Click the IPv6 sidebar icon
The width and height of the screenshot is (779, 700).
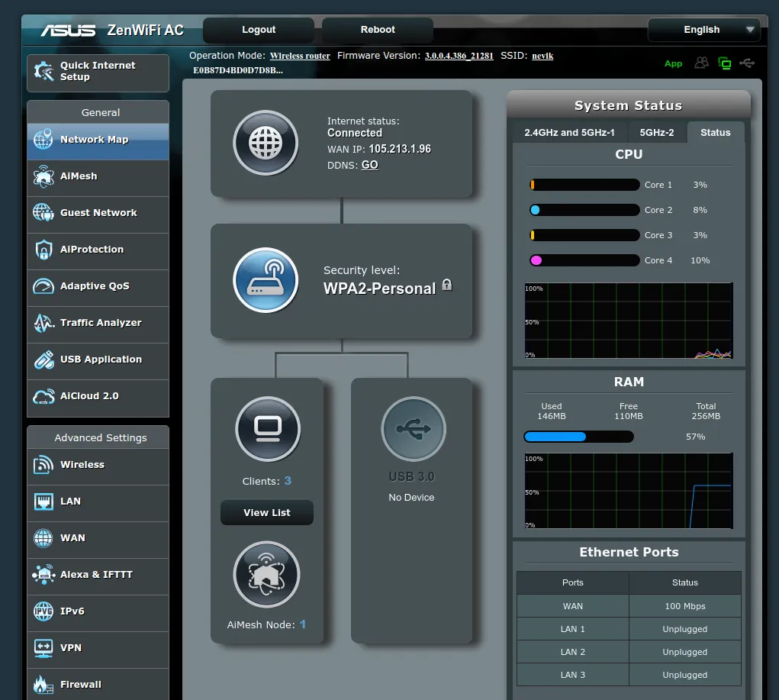pyautogui.click(x=43, y=611)
